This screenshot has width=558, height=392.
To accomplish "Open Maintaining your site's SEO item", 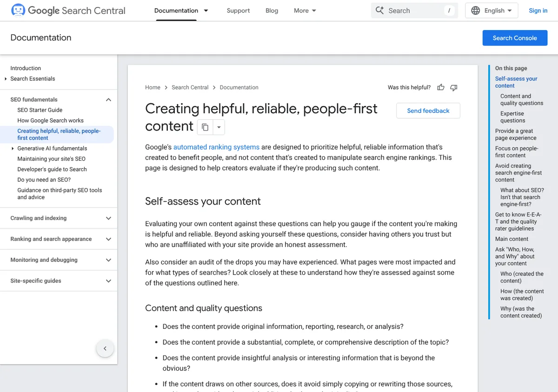I will point(52,159).
